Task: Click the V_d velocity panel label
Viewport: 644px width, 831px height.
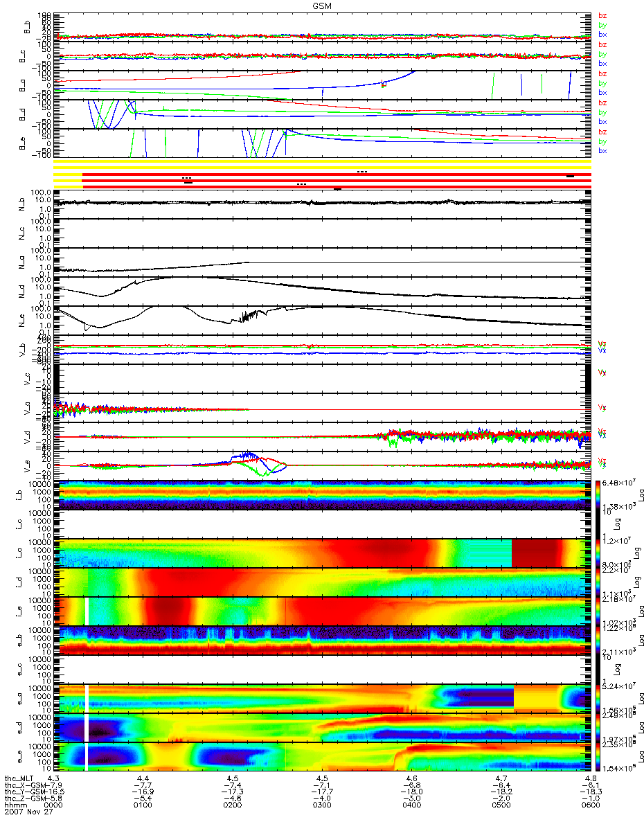Action: 27,437
